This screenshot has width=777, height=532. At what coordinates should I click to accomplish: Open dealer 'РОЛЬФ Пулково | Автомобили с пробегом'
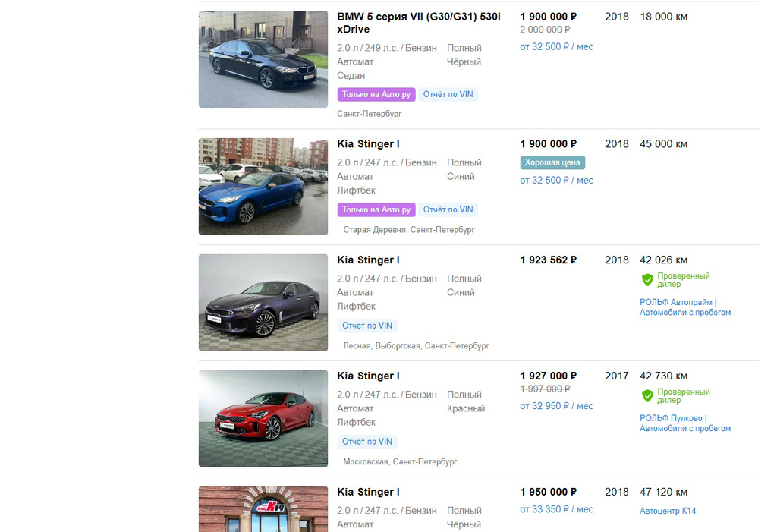[x=685, y=423]
